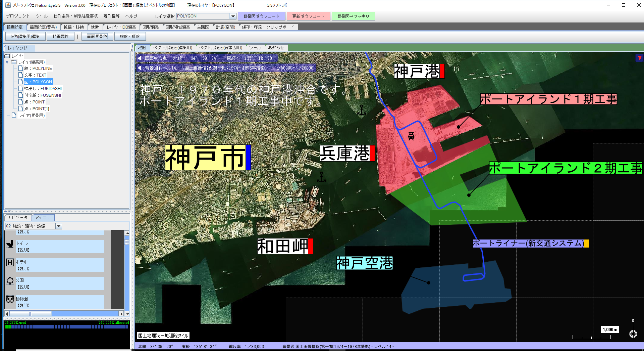Click the train marker on Port Island

point(411,136)
